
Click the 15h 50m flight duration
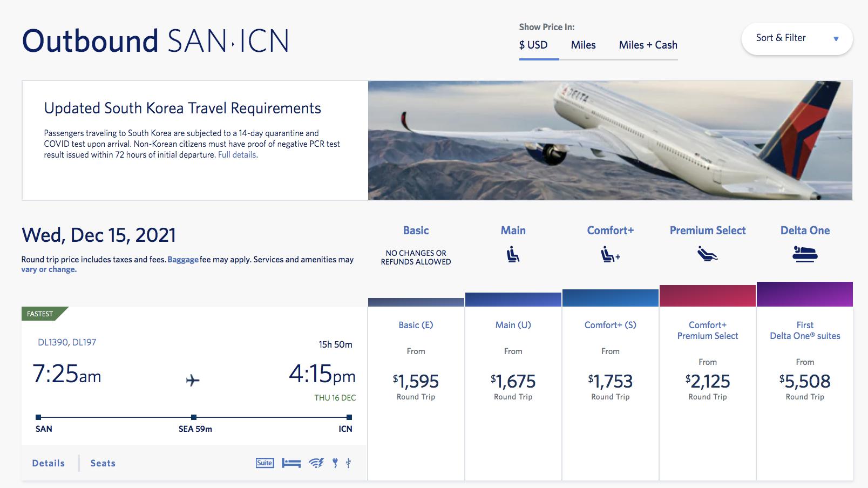pyautogui.click(x=335, y=344)
